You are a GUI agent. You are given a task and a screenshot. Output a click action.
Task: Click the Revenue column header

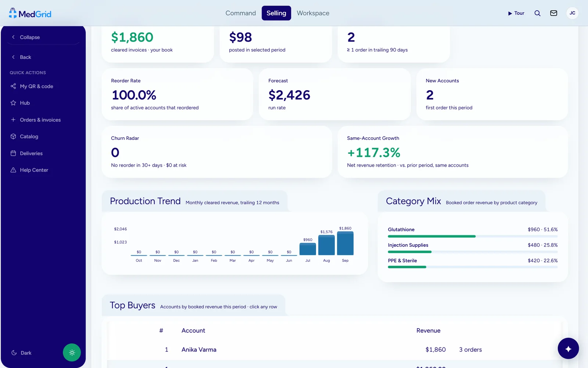pos(429,330)
